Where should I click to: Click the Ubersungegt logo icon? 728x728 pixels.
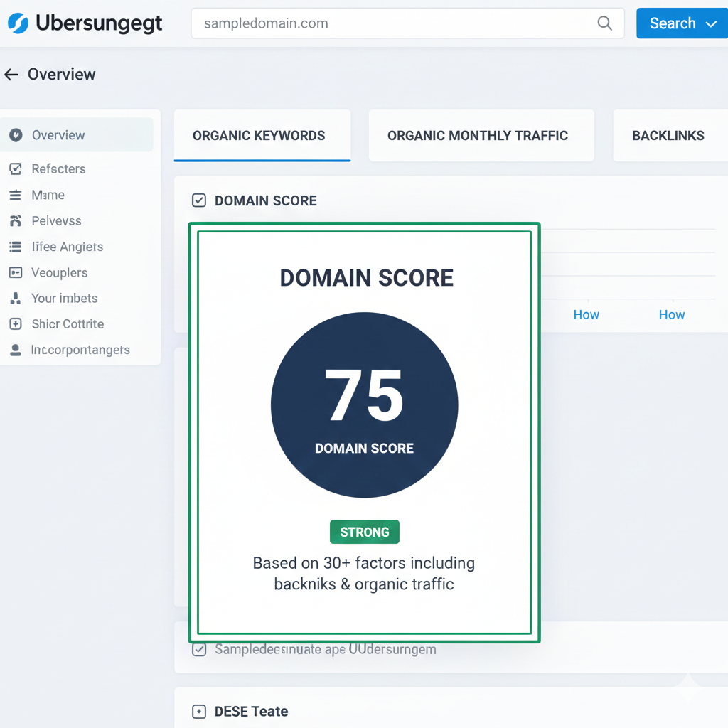click(18, 23)
